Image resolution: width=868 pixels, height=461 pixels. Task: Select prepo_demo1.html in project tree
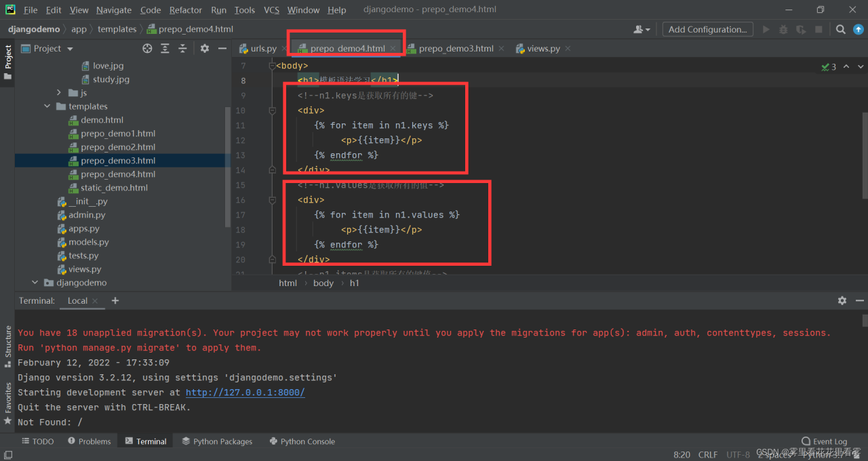point(117,134)
